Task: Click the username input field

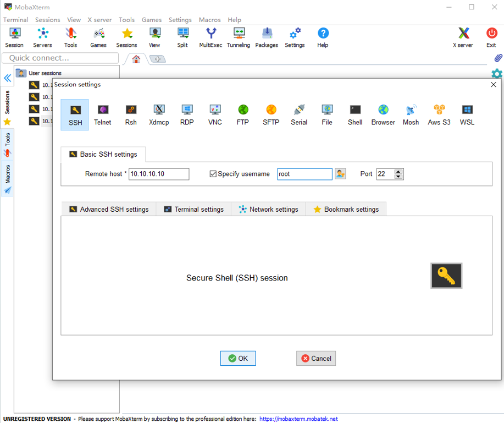Action: (x=304, y=174)
